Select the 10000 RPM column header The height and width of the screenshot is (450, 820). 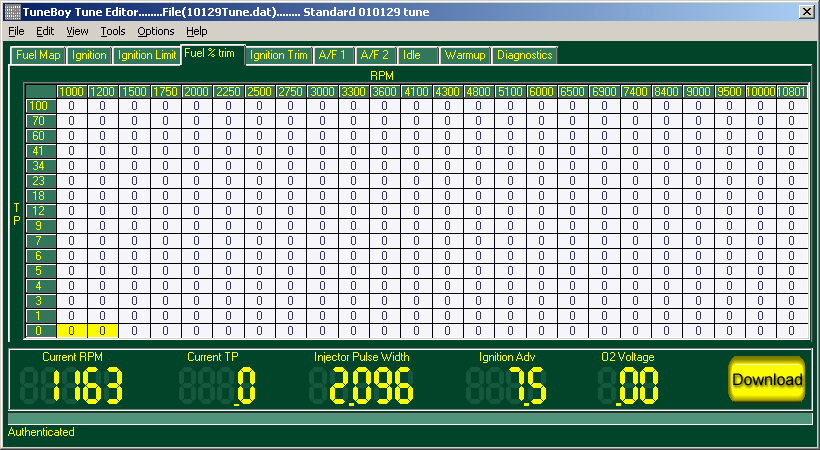click(x=760, y=92)
